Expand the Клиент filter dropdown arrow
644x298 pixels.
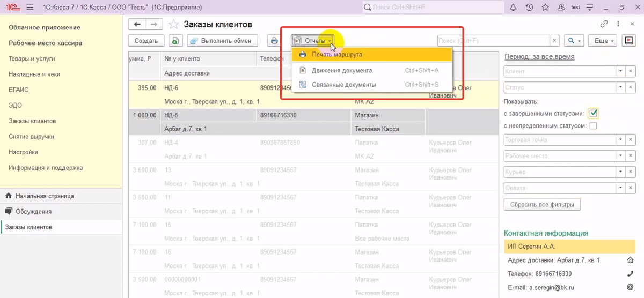coord(620,71)
